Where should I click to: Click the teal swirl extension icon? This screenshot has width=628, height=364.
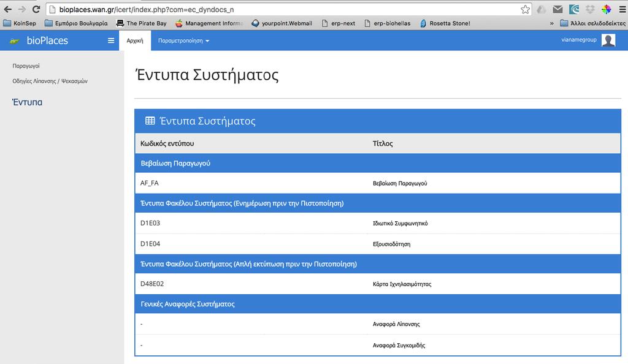pos(574,9)
